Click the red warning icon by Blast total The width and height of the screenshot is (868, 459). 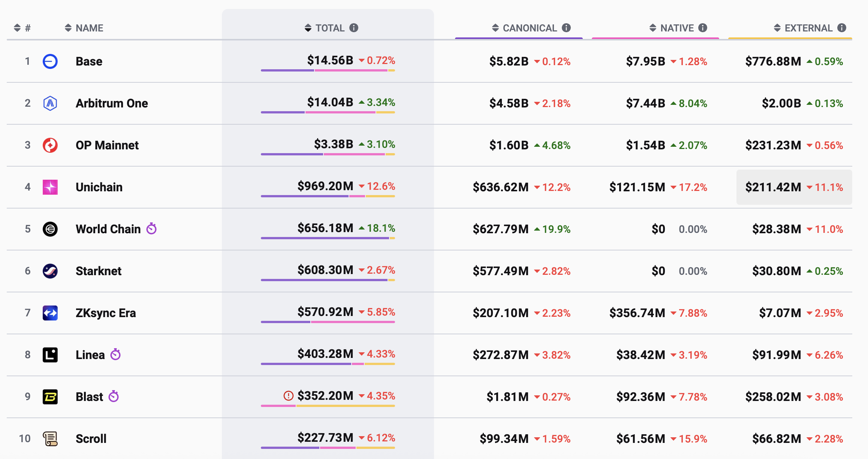(288, 396)
